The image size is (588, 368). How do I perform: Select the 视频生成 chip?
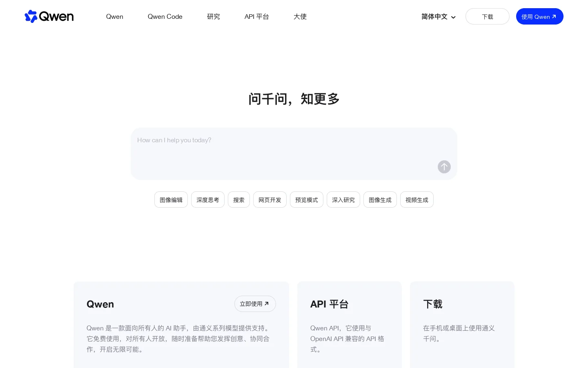(417, 200)
